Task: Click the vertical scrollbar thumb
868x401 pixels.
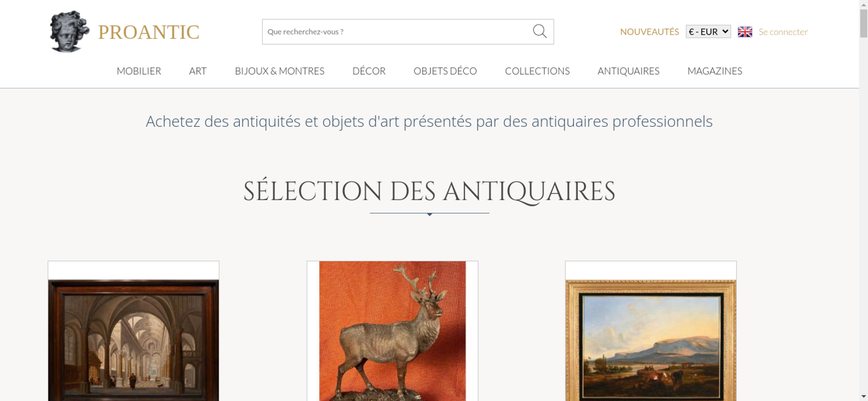Action: tap(864, 23)
